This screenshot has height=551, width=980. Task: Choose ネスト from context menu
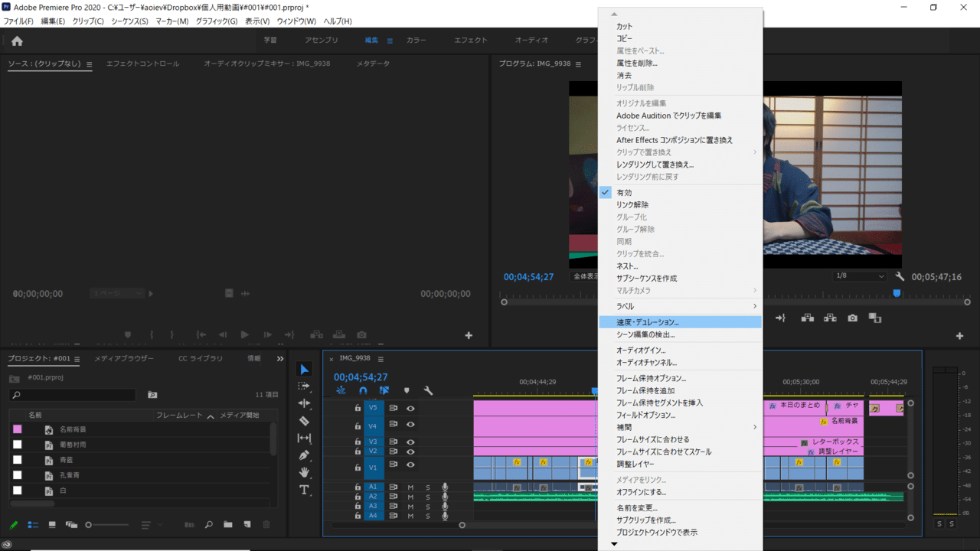click(680, 266)
